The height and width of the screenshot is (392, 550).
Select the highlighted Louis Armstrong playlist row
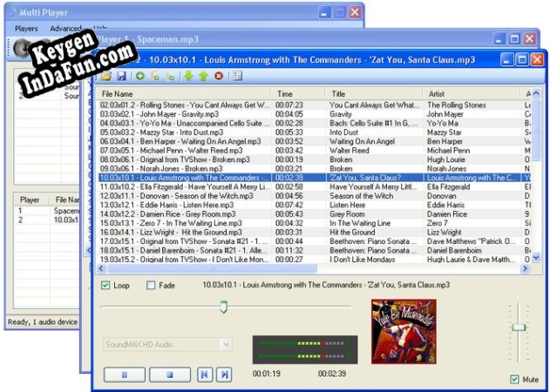click(313, 178)
